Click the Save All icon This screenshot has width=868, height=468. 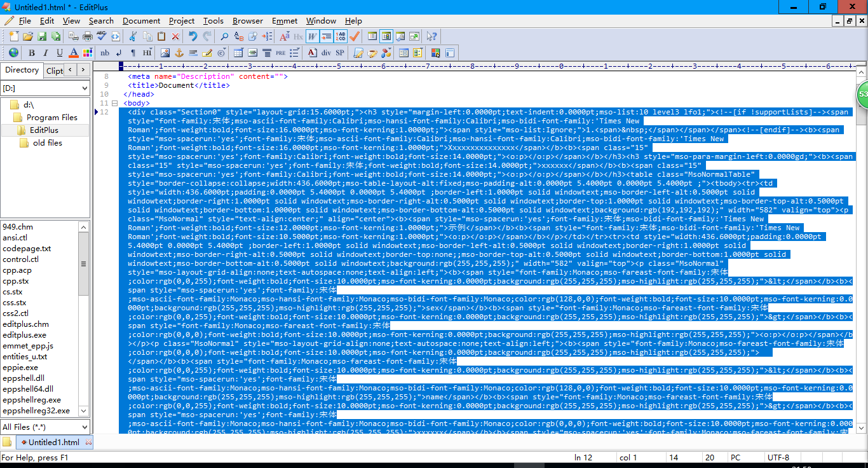tap(56, 36)
